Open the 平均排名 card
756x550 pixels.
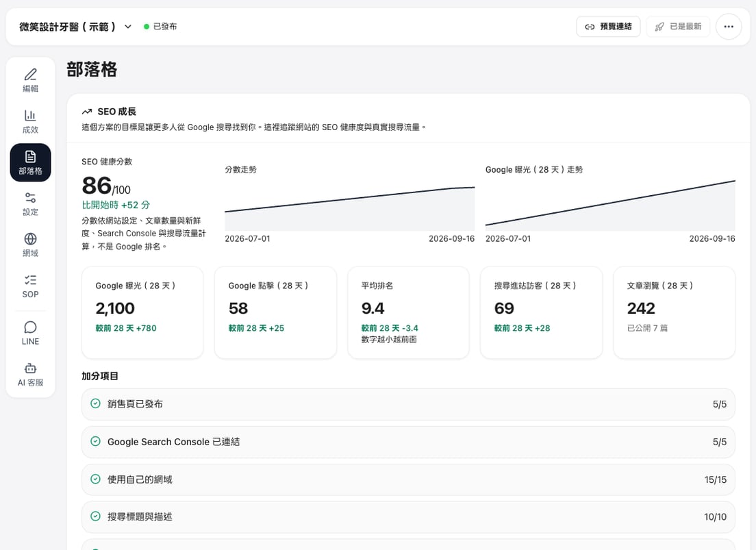[408, 312]
